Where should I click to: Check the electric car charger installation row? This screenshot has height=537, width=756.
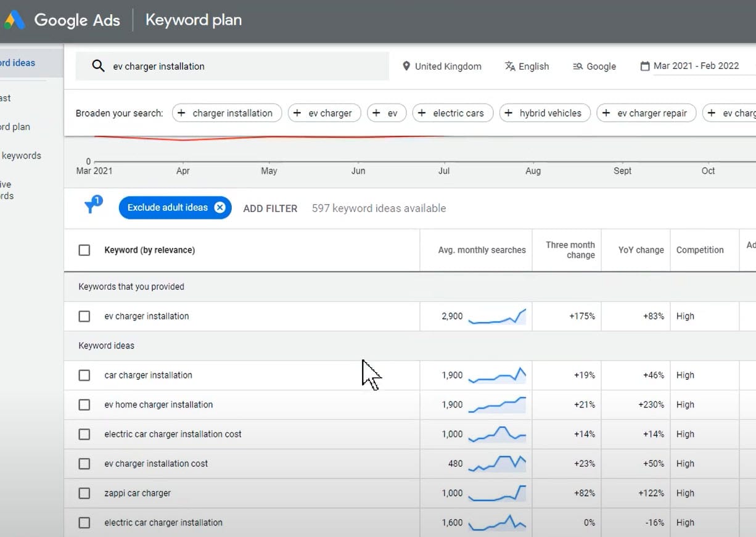pyautogui.click(x=84, y=523)
